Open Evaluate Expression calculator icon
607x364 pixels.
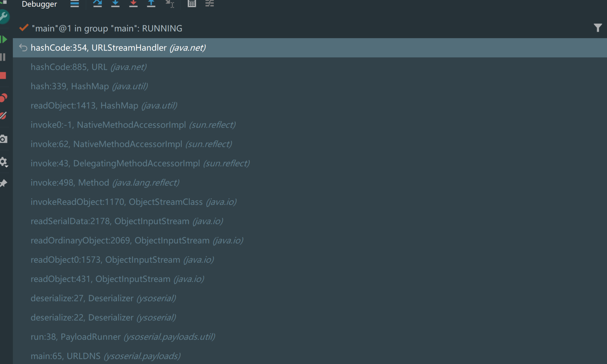(x=192, y=3)
